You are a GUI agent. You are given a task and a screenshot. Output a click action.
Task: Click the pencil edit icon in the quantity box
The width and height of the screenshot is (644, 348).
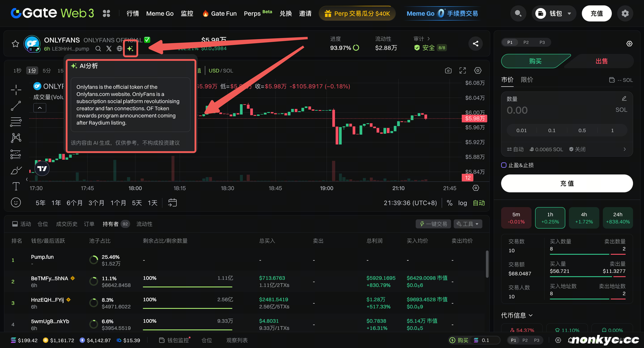pos(624,99)
